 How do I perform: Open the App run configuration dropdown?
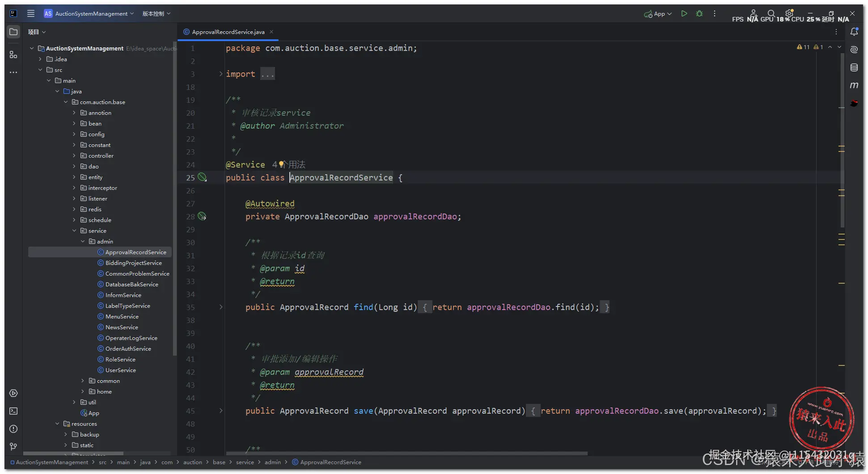coord(658,13)
